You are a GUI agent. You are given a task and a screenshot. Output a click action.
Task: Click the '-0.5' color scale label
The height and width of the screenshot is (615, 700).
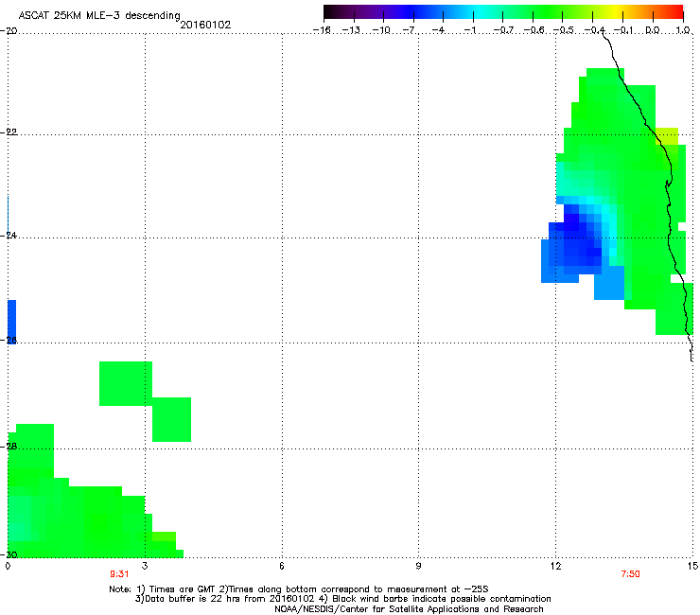coord(564,30)
